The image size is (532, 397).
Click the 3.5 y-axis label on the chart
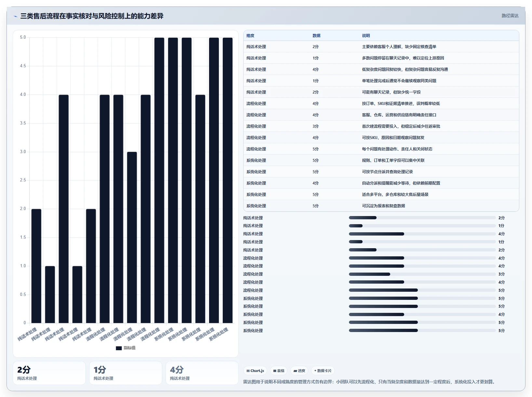tap(23, 123)
